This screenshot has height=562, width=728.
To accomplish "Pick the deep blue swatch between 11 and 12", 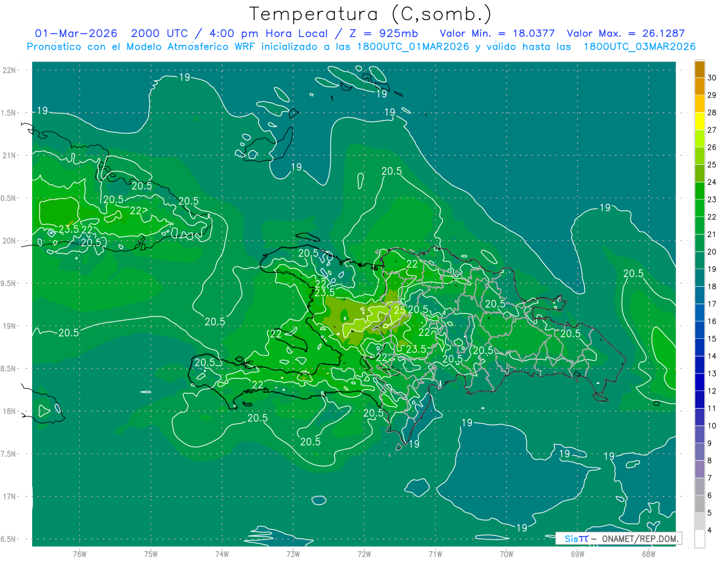I will coord(699,400).
